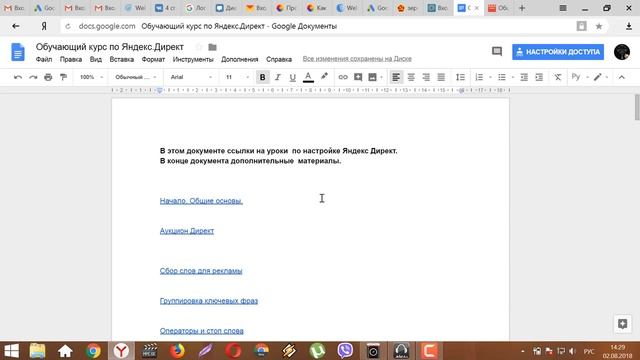The height and width of the screenshot is (360, 640).
Task: Click the move to folder icon
Action: click(x=212, y=47)
